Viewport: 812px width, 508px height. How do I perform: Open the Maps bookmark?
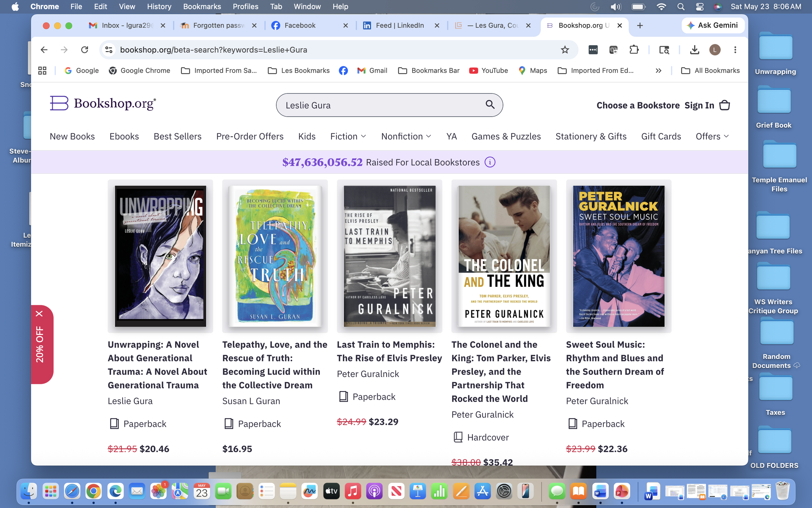[533, 71]
